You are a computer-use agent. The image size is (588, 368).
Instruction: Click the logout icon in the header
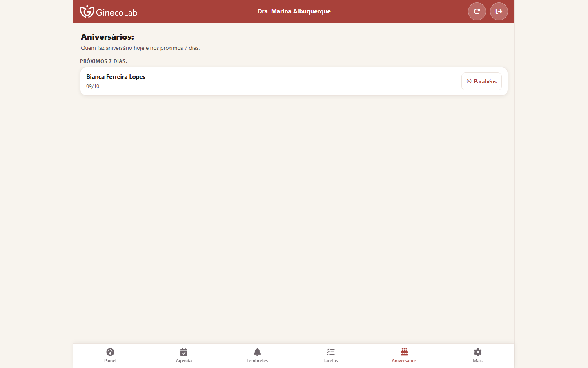499,11
